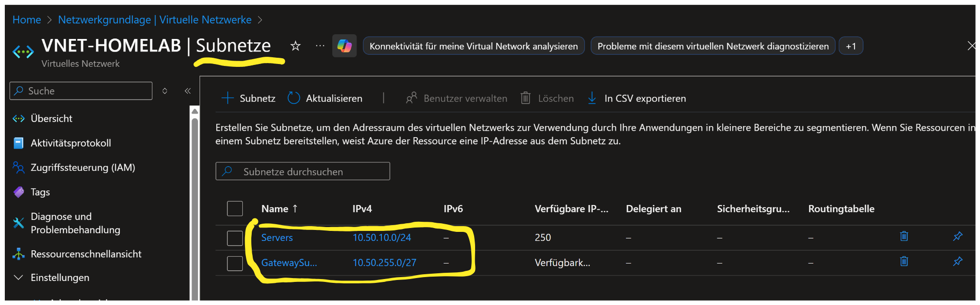Select the Servers subnet checkbox

(235, 238)
